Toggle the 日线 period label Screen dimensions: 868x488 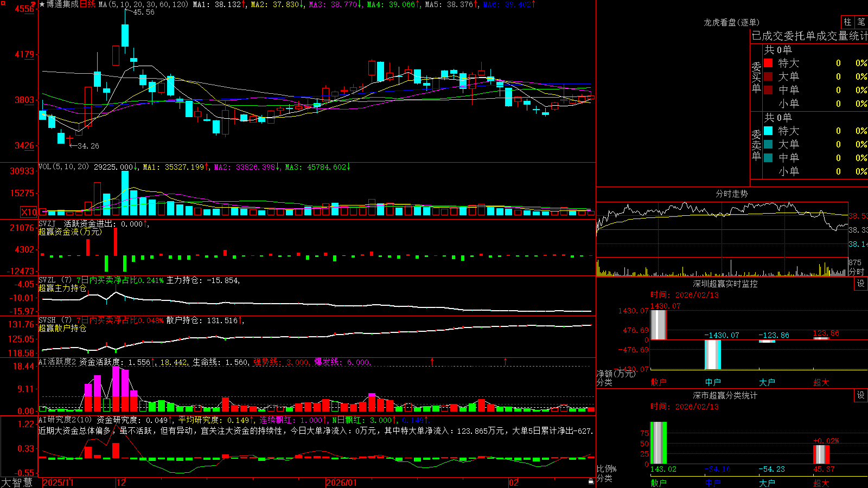[x=87, y=4]
